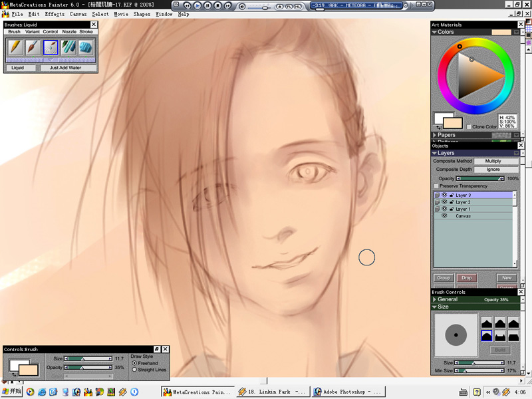Select the teal marker brush icon
The width and height of the screenshot is (532, 399).
tap(68, 47)
